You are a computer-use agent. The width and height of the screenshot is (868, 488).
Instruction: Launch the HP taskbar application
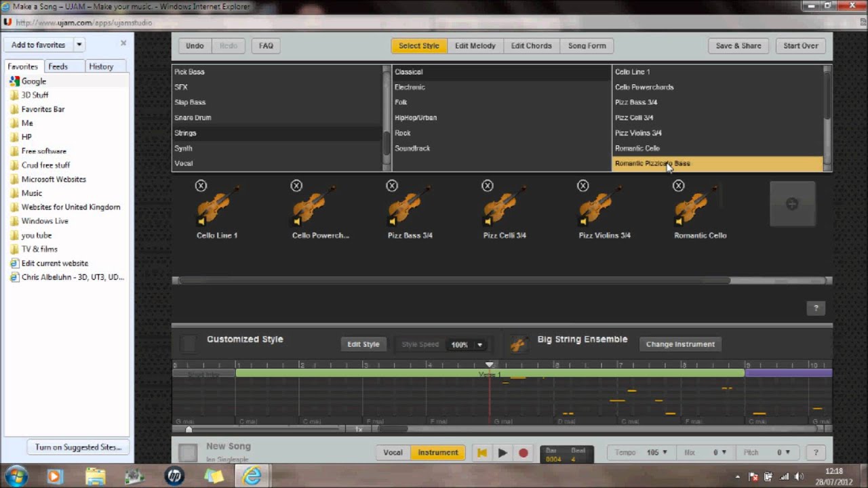(x=174, y=476)
